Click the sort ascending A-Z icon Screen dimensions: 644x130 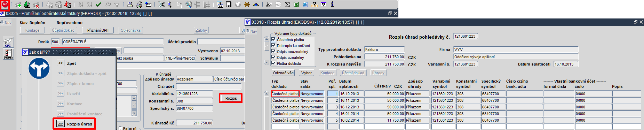tap(81, 5)
